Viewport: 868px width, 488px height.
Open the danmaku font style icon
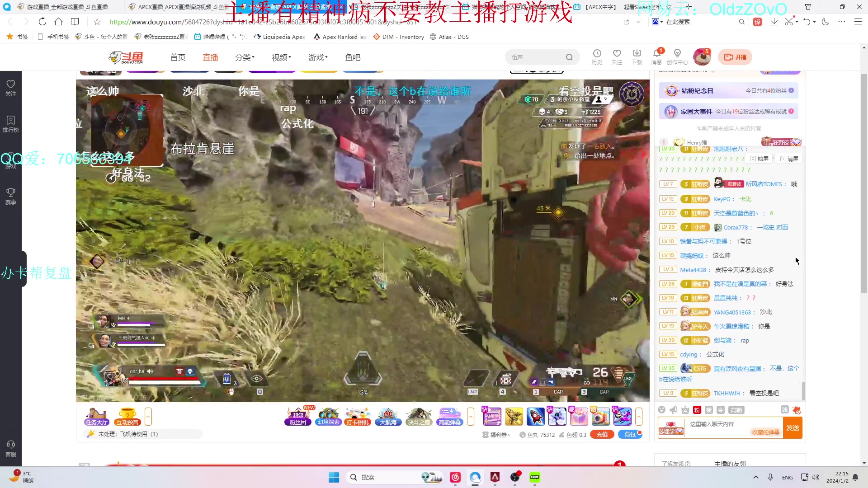pos(685,410)
